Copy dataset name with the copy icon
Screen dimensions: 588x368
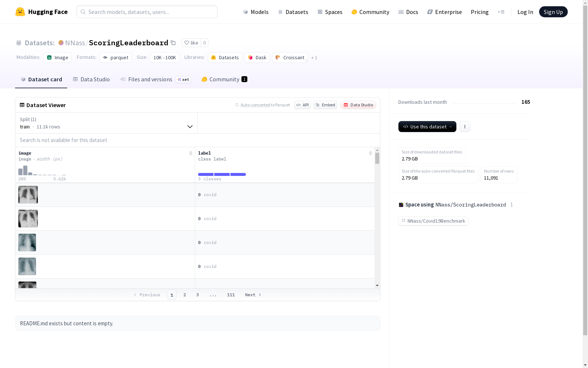pyautogui.click(x=173, y=43)
